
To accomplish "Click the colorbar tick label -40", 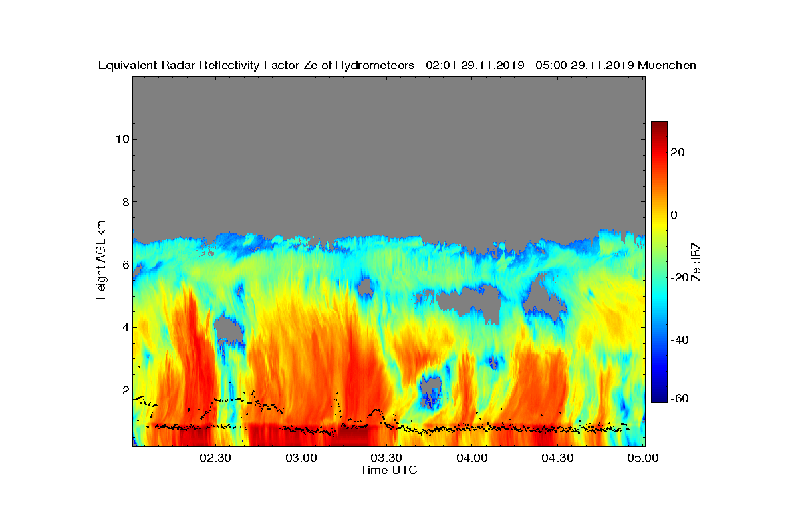I will [x=678, y=340].
